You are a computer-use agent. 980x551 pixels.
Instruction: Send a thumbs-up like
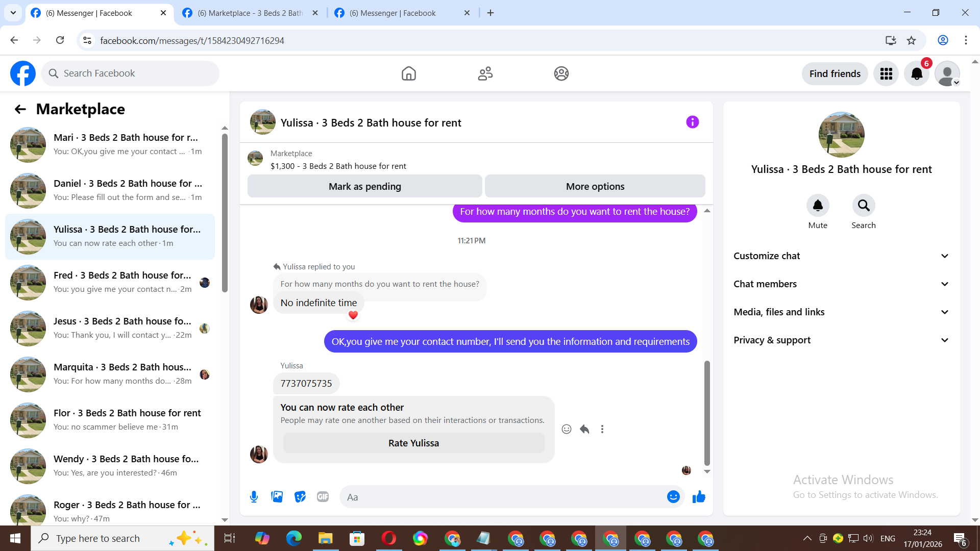699,496
